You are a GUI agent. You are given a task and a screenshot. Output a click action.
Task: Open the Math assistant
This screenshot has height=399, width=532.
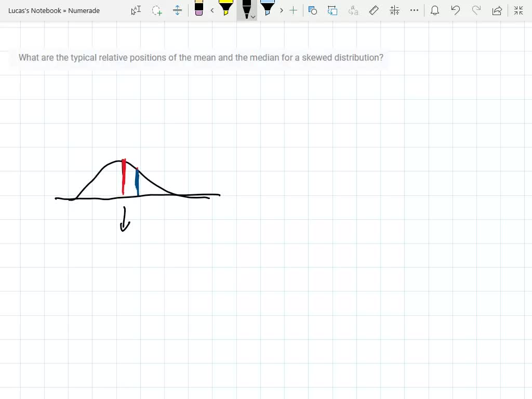[x=394, y=10]
